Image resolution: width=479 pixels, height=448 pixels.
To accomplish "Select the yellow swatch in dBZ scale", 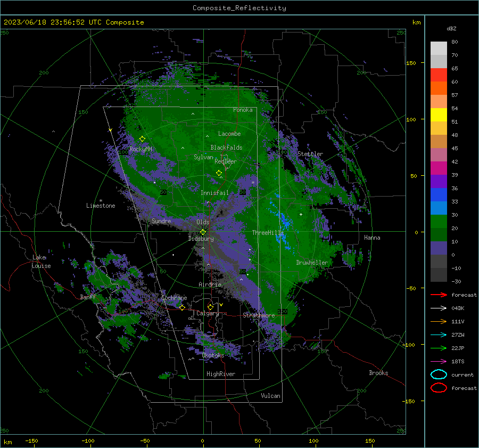I will coord(439,115).
